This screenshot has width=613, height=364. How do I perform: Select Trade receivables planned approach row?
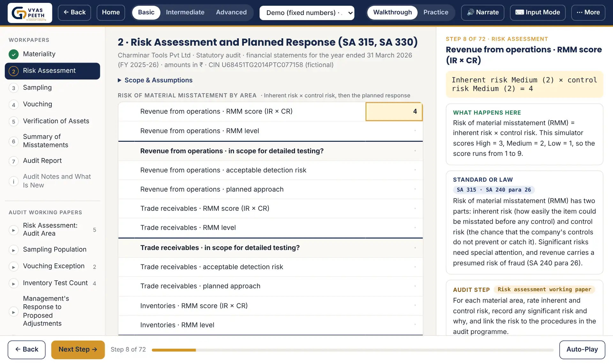270,286
